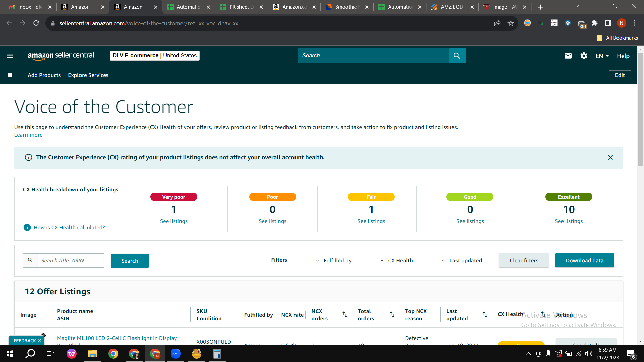Open Windows notification center
Screen dimensions: 644x362
click(631, 354)
